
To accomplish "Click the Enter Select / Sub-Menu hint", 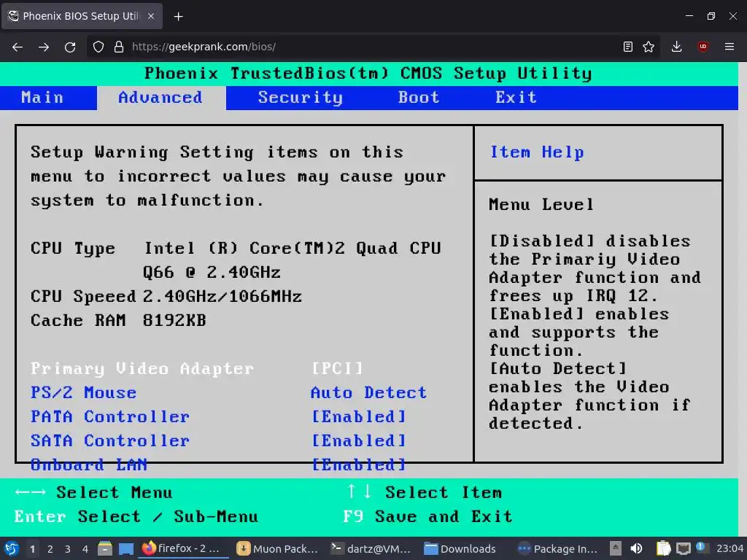I will 136,517.
